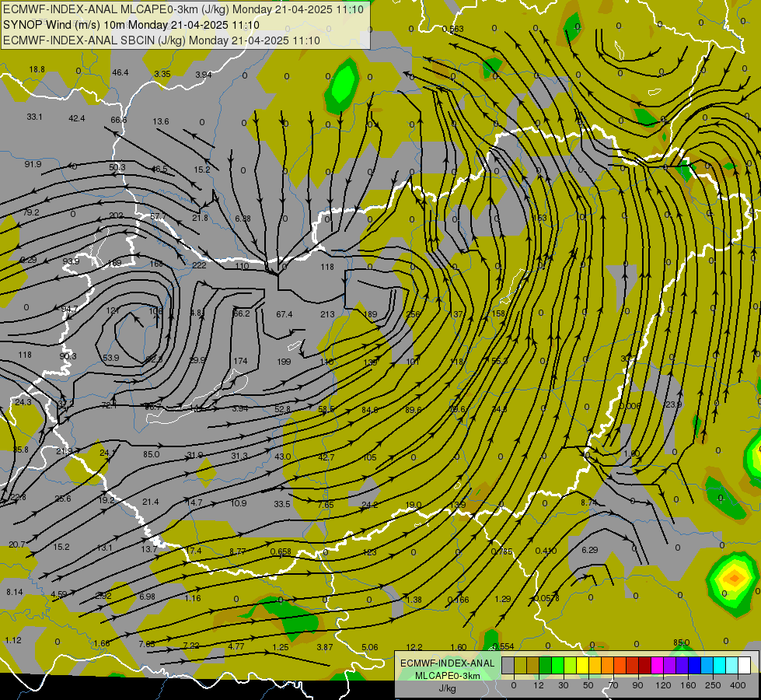Click the grid value 8.74
761x700 pixels.
tap(588, 502)
